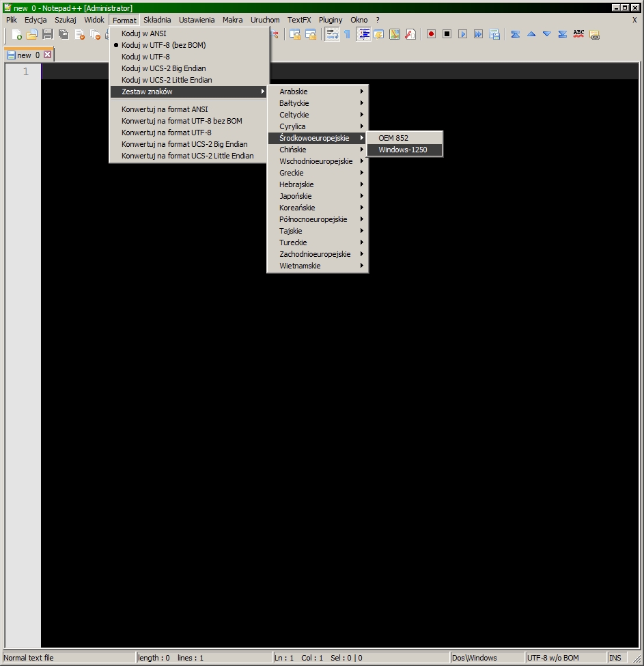Click the Save All toolbar icon
This screenshot has height=666, width=644.
[x=64, y=34]
